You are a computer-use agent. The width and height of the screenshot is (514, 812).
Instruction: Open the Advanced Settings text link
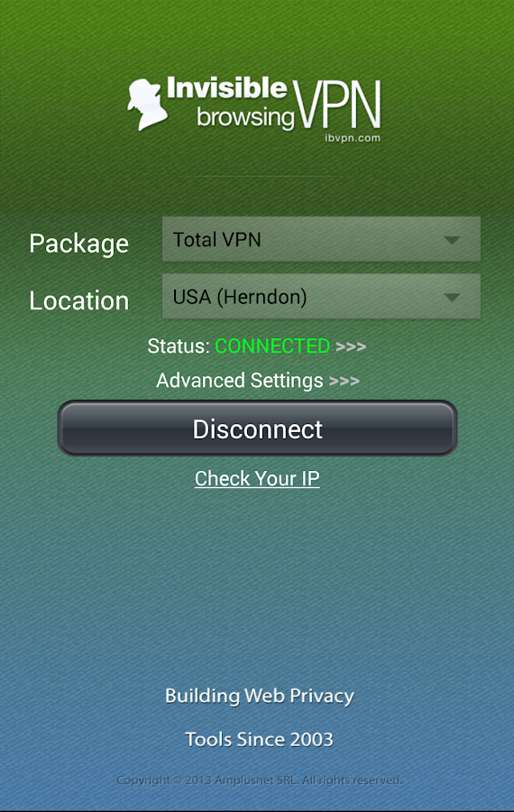[240, 381]
